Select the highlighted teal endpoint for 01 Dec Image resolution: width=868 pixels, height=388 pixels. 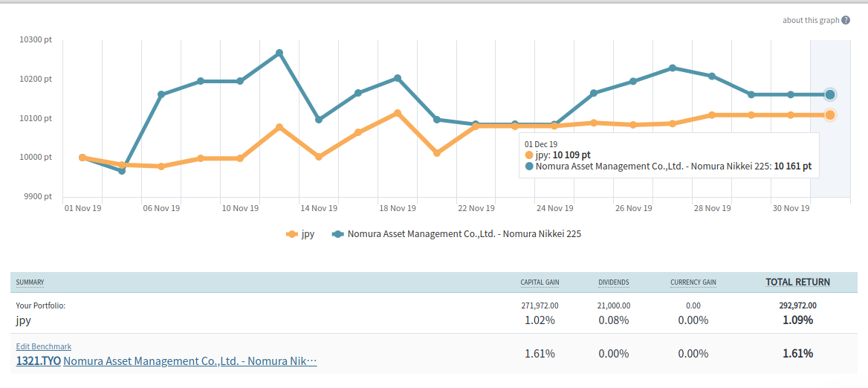830,94
